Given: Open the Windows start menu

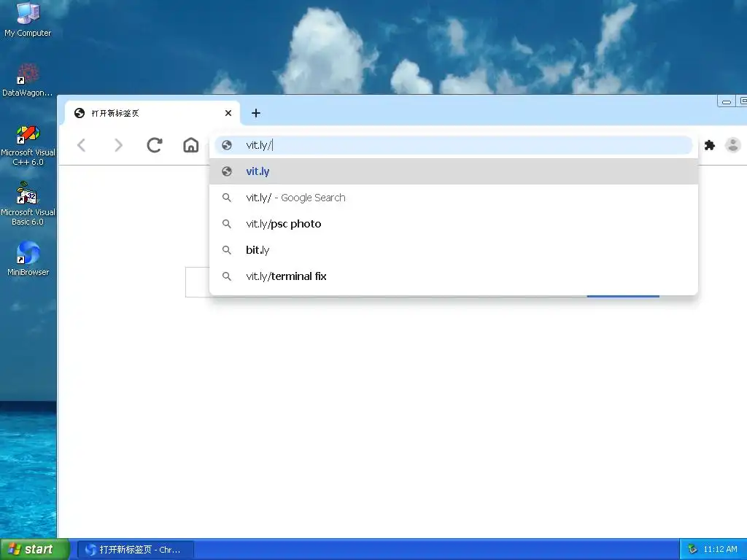Looking at the screenshot, I should click(35, 549).
